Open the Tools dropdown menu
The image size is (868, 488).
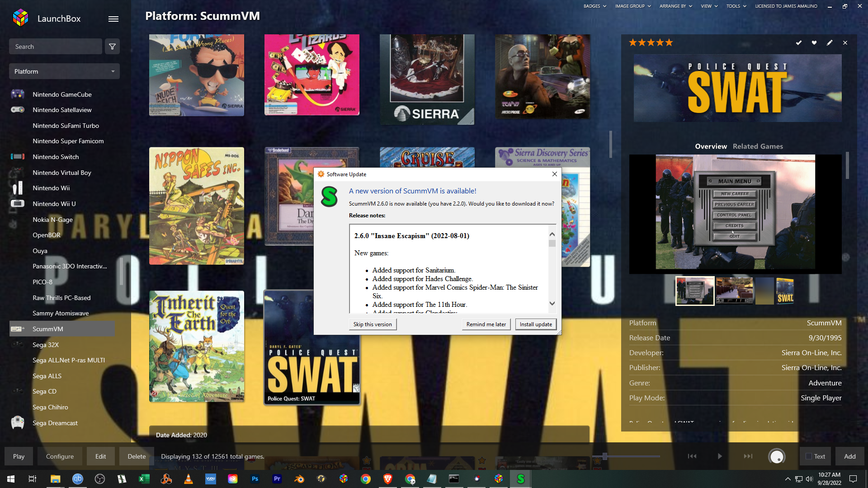click(736, 6)
